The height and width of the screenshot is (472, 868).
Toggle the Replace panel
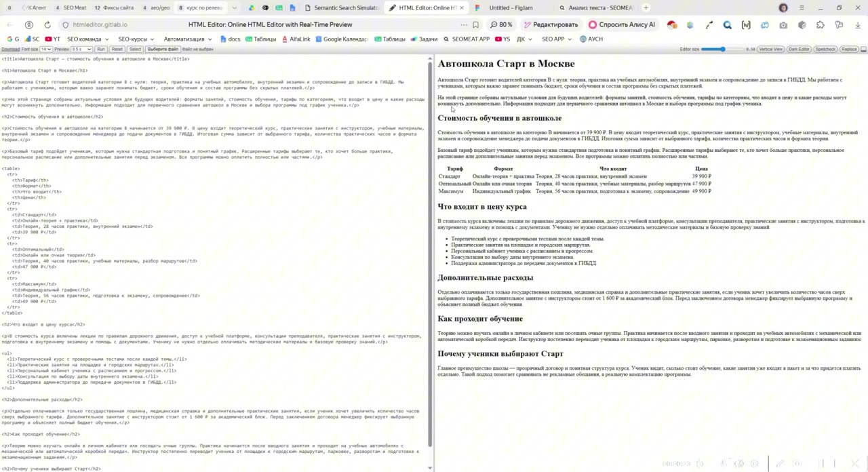tap(849, 50)
